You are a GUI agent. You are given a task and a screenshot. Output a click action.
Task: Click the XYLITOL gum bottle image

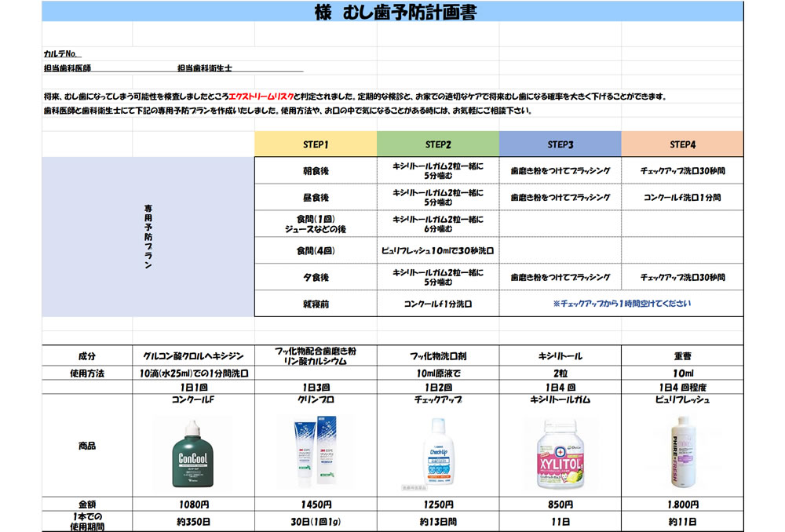560,454
